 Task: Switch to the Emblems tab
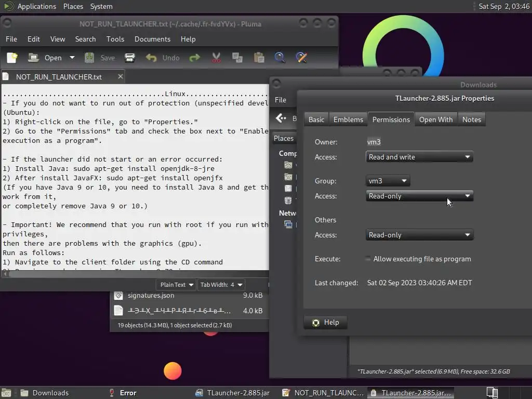(348, 119)
